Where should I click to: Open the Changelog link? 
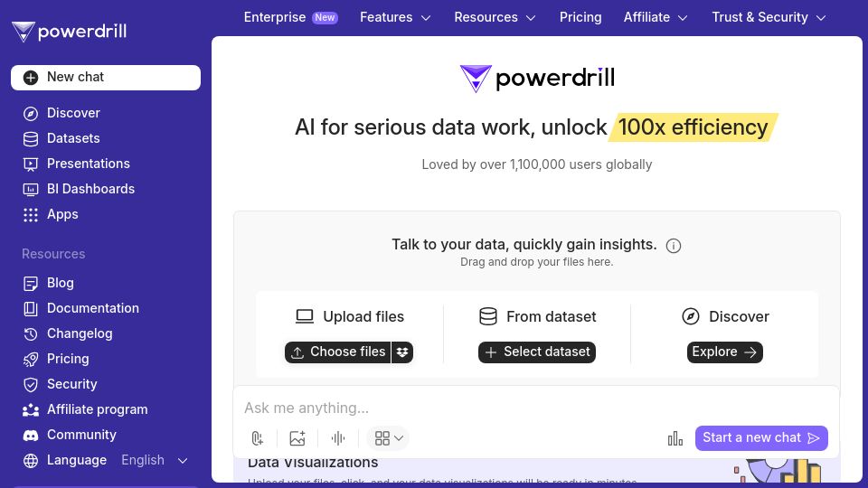tap(80, 334)
